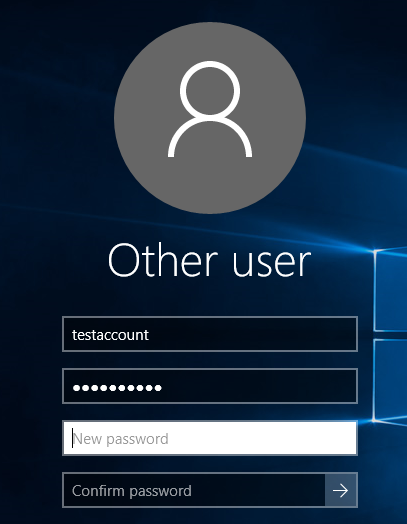The image size is (407, 524).
Task: Click the submit arrow button
Action: [x=341, y=490]
